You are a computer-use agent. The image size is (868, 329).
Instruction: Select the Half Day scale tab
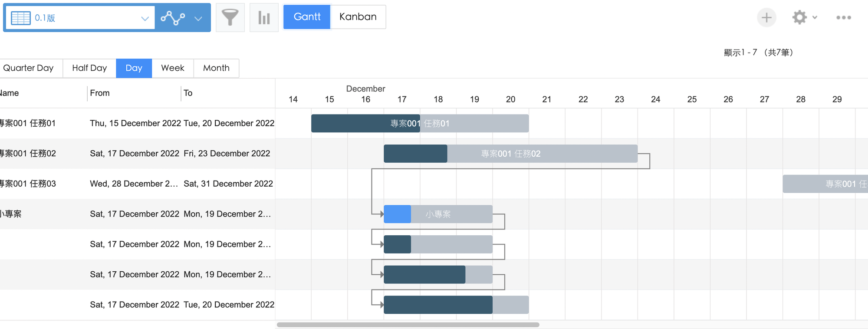point(89,68)
